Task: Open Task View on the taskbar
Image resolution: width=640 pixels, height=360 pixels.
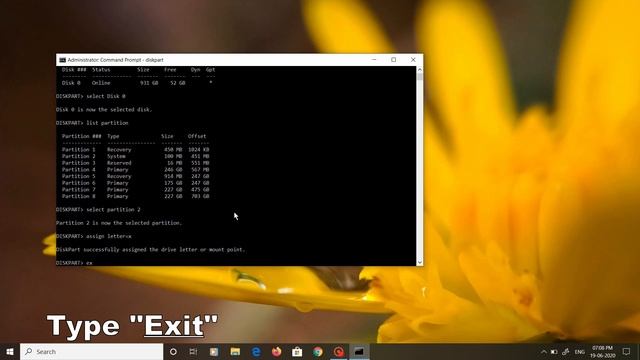Action: [x=193, y=351]
